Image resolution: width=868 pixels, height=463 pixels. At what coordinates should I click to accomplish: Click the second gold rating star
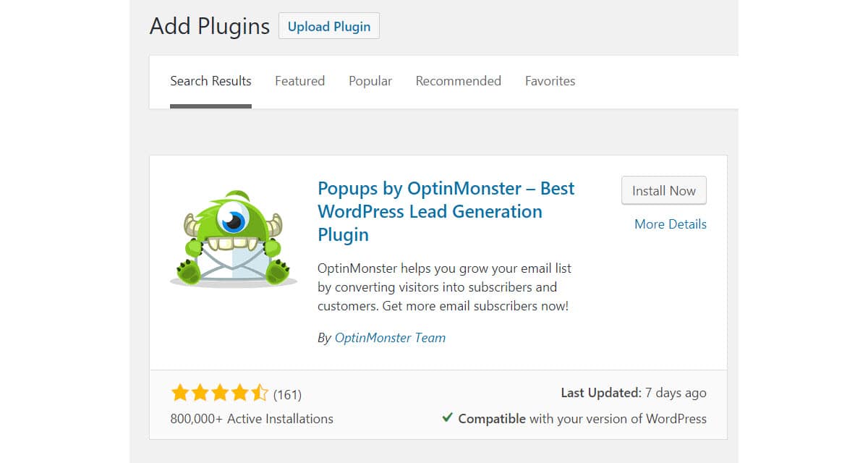[200, 394]
